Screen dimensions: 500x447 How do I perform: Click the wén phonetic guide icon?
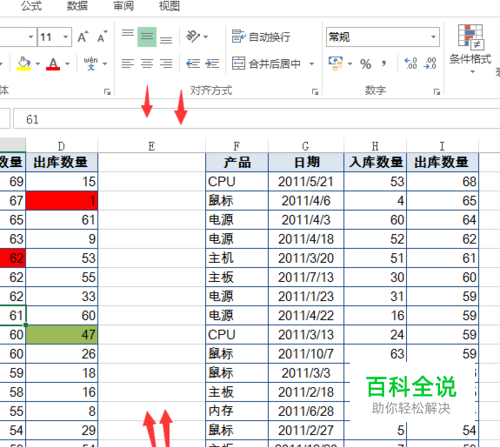(91, 63)
